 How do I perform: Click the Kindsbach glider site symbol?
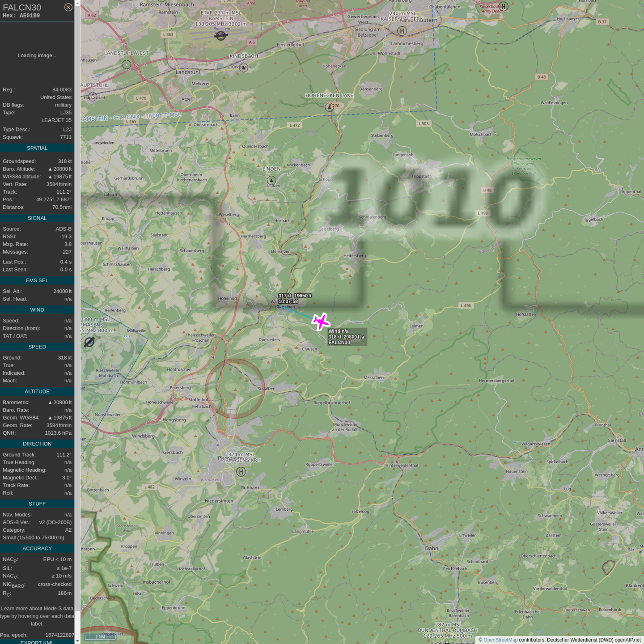tap(243, 68)
